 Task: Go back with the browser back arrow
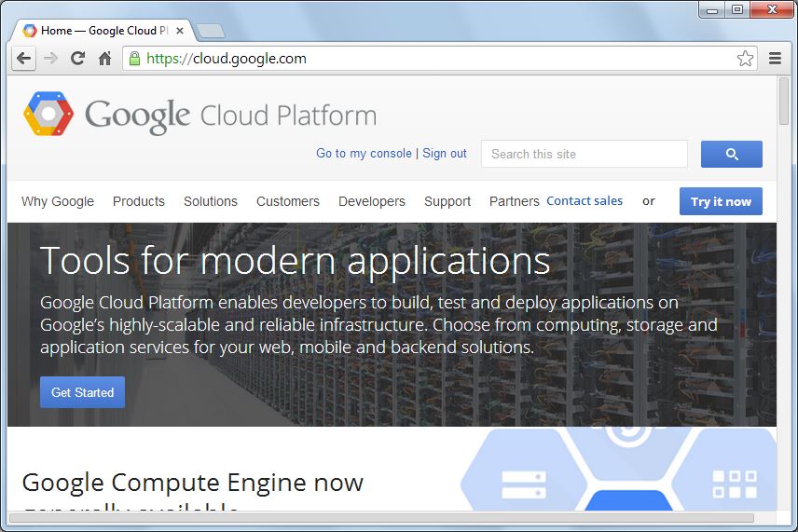(x=23, y=59)
